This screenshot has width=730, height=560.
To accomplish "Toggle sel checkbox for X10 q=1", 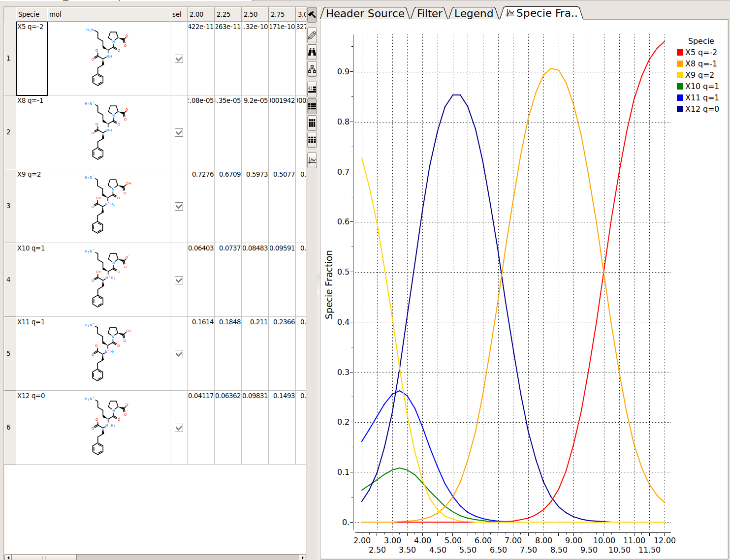I will point(179,280).
